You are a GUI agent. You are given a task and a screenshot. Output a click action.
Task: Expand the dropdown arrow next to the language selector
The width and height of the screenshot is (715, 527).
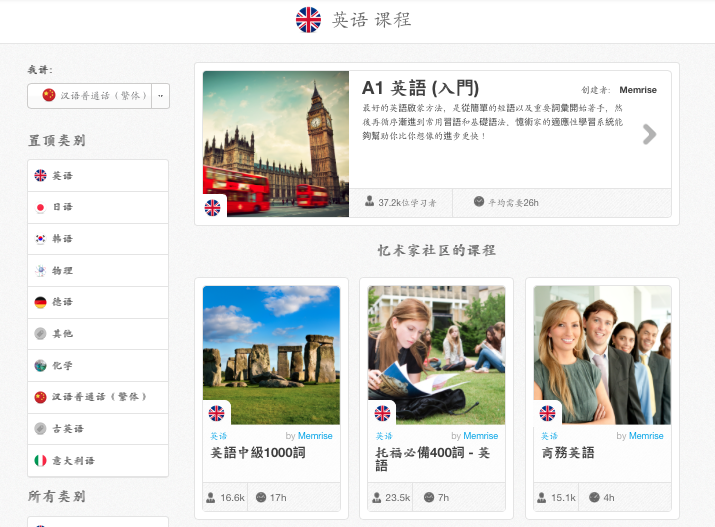[160, 96]
